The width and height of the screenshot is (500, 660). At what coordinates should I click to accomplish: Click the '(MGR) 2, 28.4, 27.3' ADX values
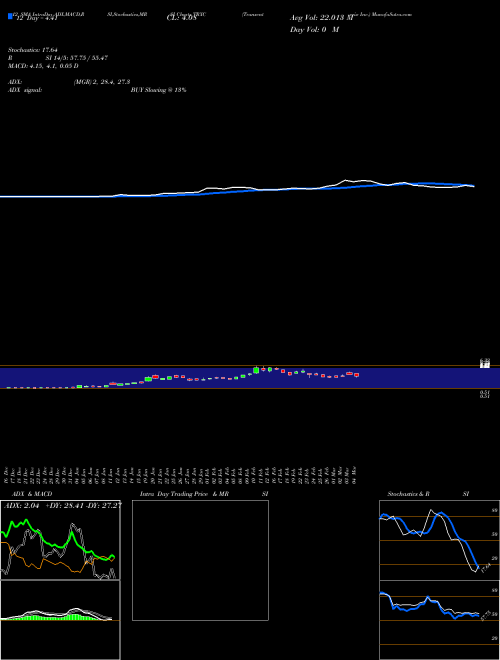coord(102,82)
